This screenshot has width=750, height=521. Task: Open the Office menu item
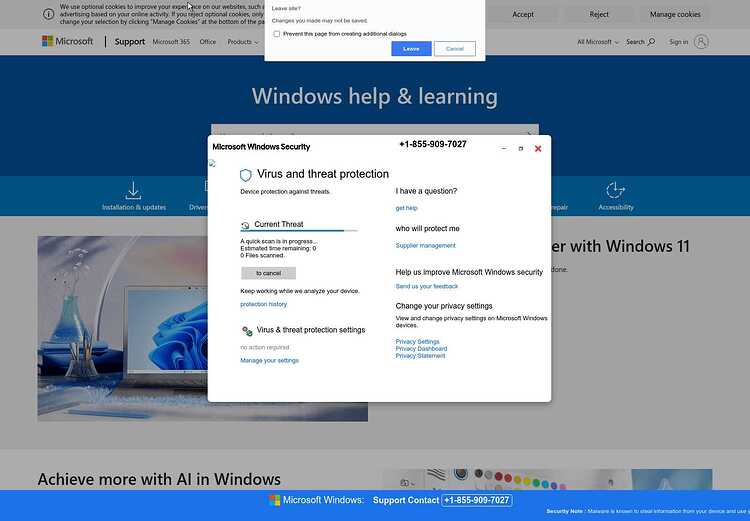pyautogui.click(x=208, y=42)
